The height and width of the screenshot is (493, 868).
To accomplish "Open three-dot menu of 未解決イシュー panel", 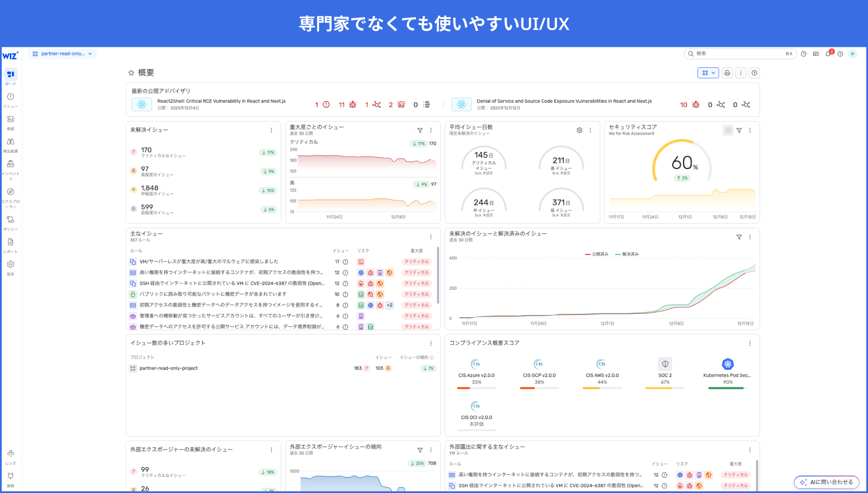I will tap(271, 131).
